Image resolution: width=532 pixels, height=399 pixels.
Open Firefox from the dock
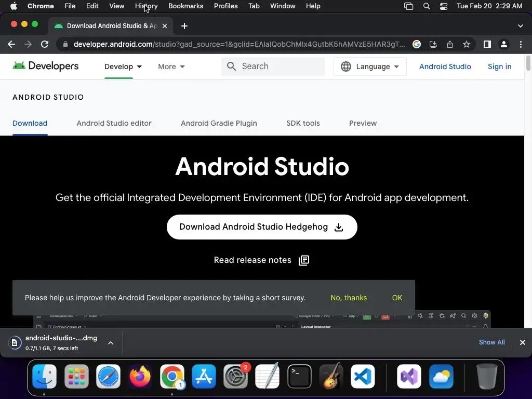click(x=140, y=376)
